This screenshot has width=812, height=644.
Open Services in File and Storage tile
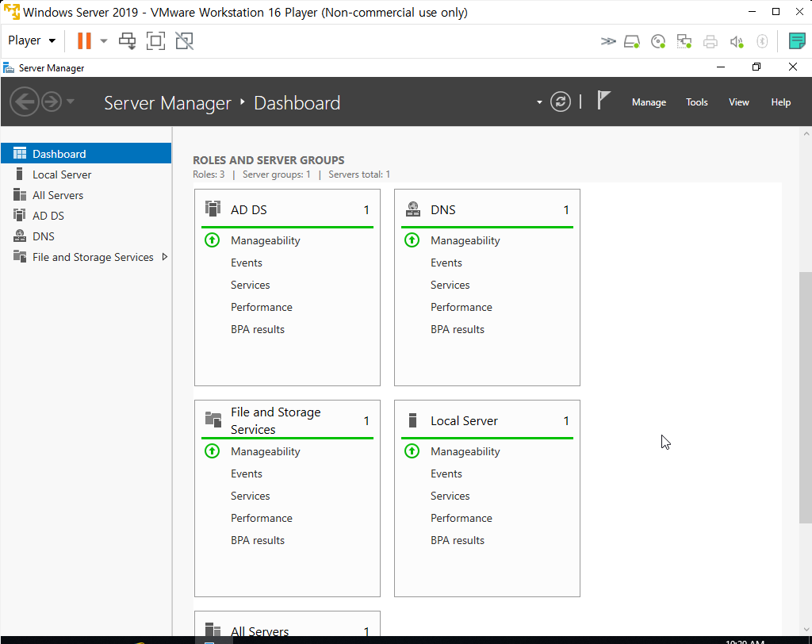[x=250, y=496]
